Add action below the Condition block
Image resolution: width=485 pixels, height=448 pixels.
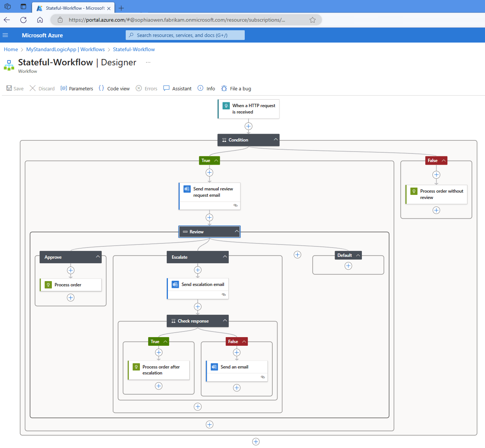click(256, 442)
